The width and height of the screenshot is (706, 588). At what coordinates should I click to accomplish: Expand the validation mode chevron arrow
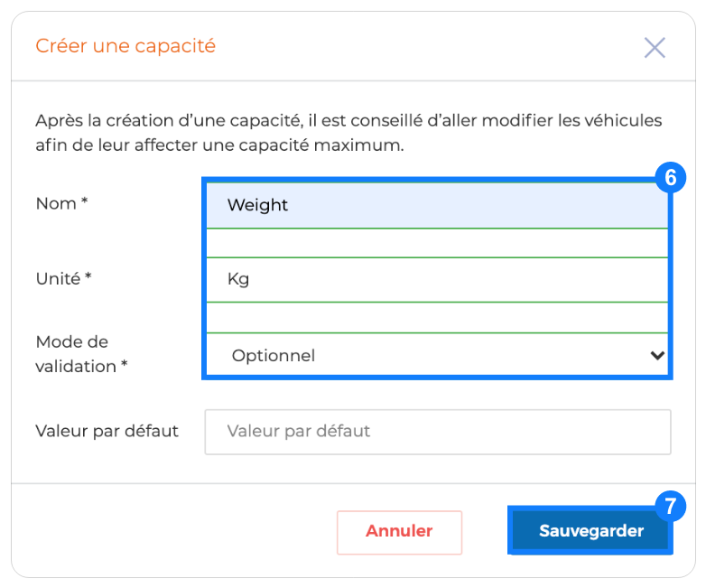coord(657,356)
